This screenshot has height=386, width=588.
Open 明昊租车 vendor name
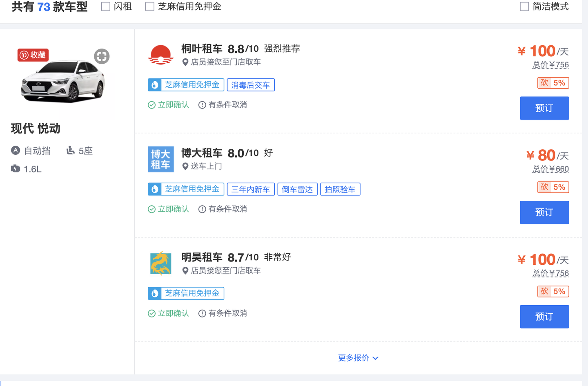point(202,257)
